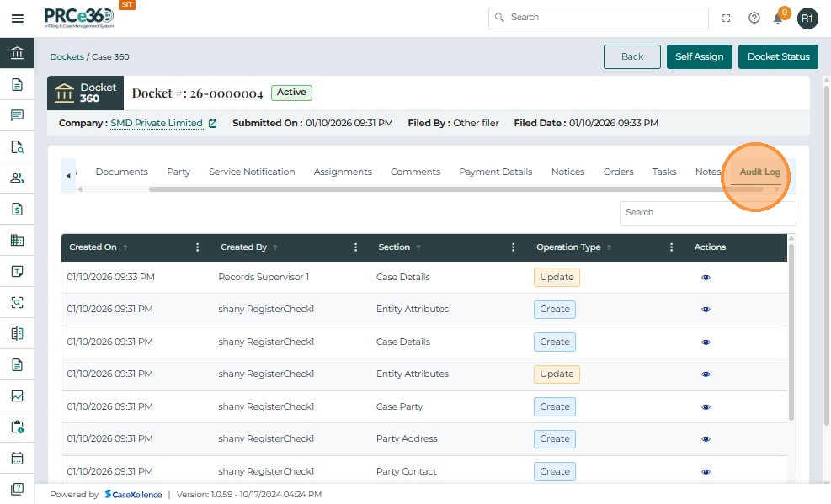The width and height of the screenshot is (831, 504).
Task: Open the calendar sidebar icon
Action: tap(17, 459)
